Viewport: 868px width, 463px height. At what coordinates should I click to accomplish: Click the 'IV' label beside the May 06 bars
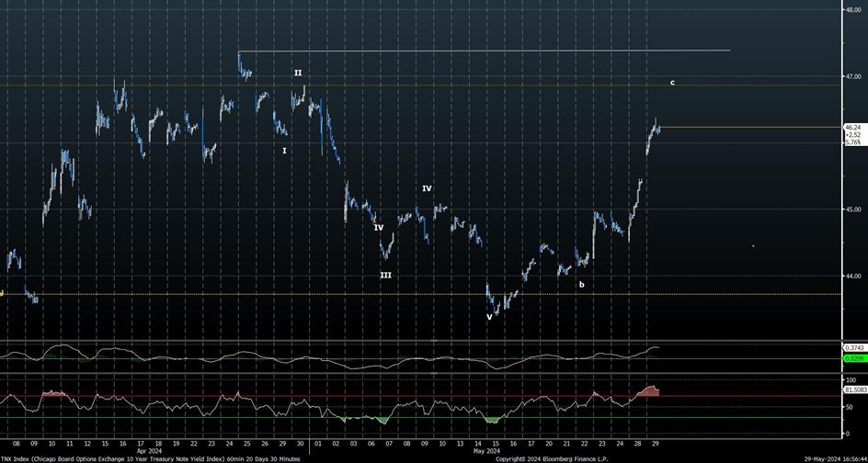click(379, 227)
